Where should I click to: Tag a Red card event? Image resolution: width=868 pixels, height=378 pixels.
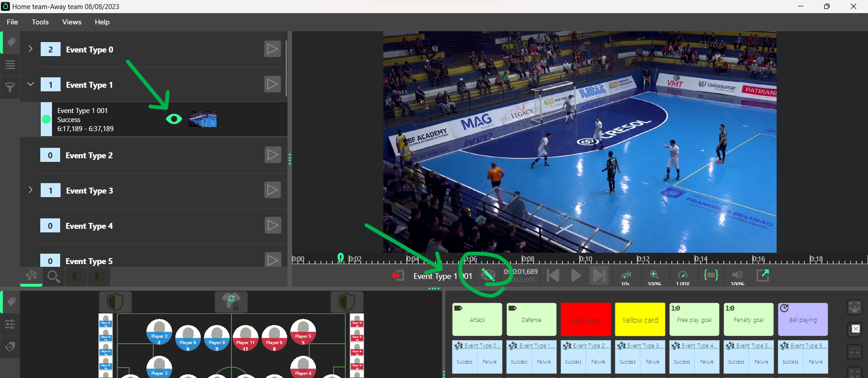585,319
